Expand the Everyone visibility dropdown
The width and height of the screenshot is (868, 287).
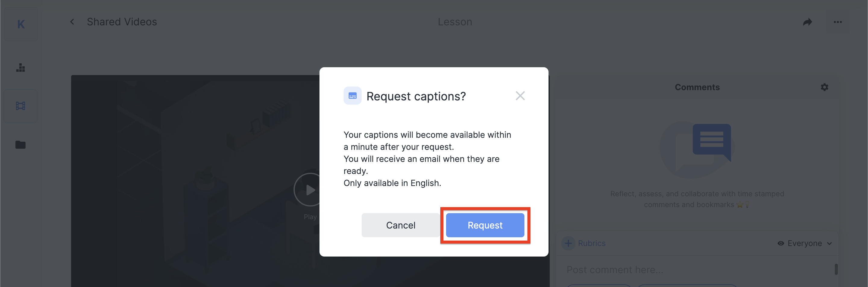point(805,243)
